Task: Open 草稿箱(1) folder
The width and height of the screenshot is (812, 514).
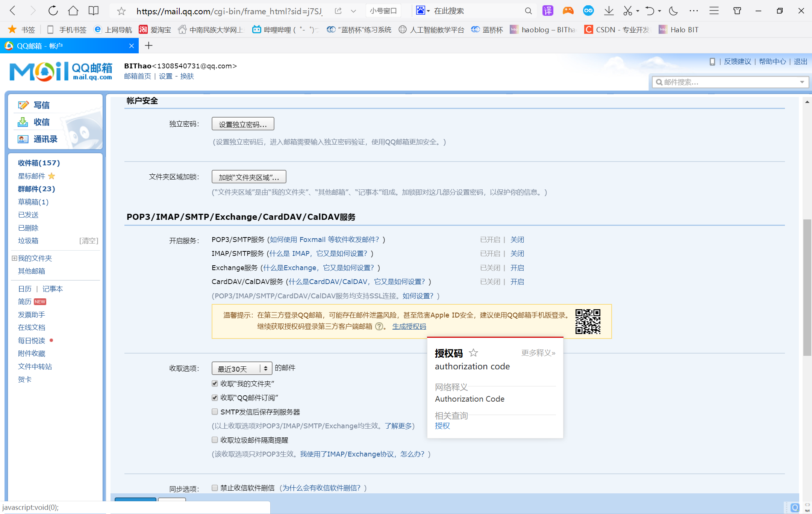Action: point(33,202)
